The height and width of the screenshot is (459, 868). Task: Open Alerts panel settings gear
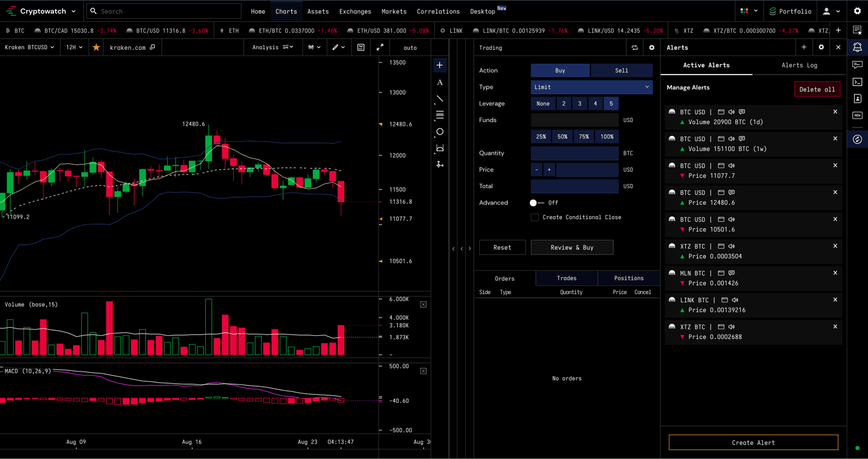click(821, 47)
